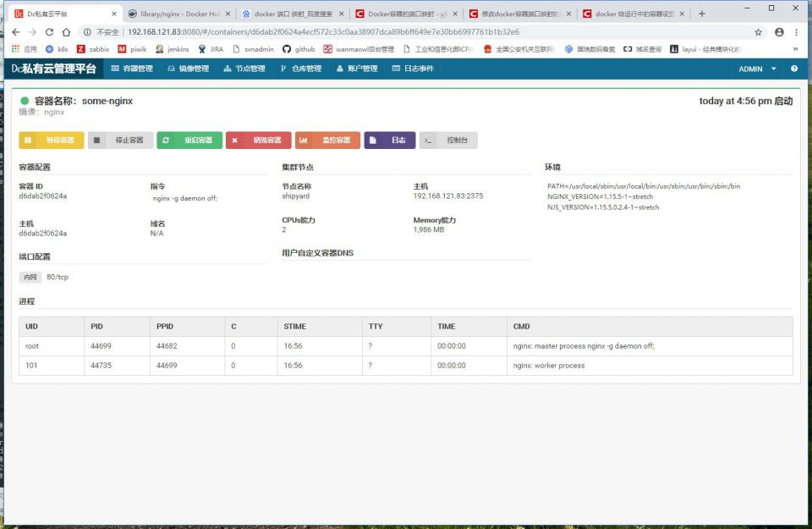The image size is (812, 529).
Task: Click the Dc私有云管理平台 brand link
Action: pos(54,69)
